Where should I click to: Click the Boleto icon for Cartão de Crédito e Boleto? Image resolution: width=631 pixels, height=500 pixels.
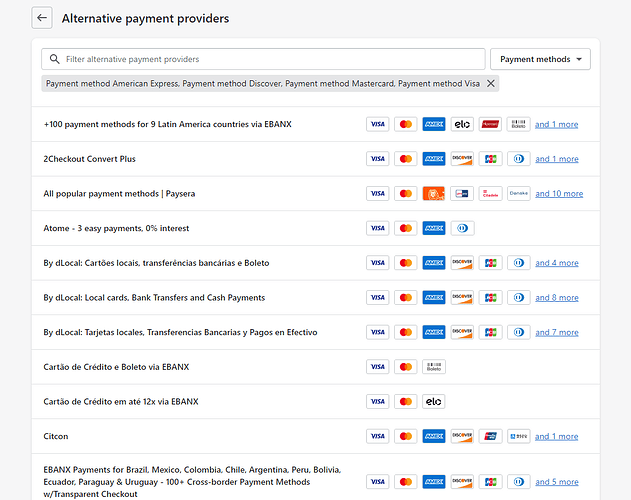tap(434, 367)
